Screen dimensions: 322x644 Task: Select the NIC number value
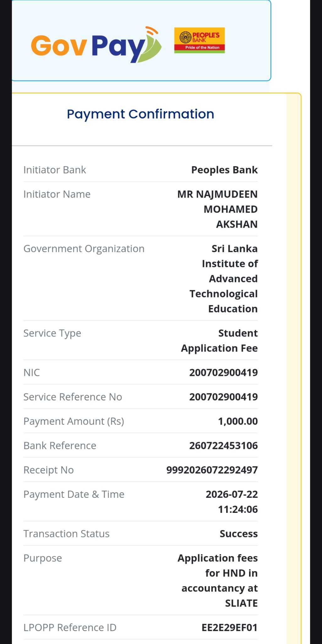[223, 373]
